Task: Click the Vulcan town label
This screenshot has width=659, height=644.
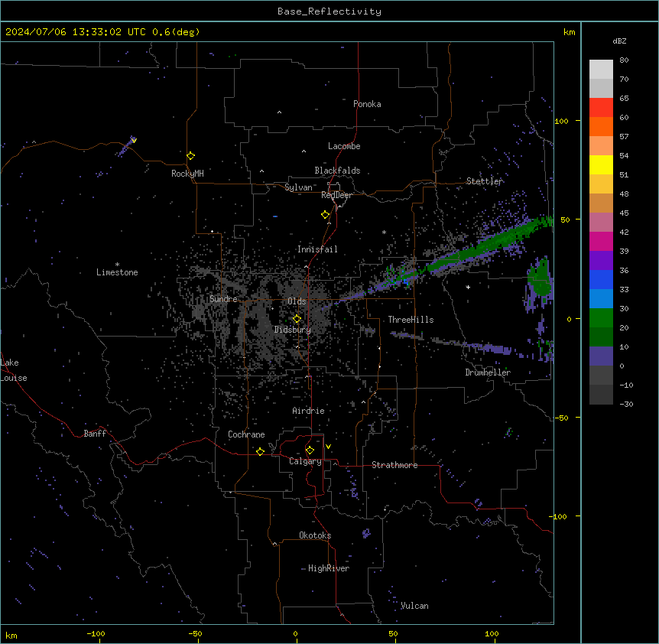Action: [x=414, y=606]
